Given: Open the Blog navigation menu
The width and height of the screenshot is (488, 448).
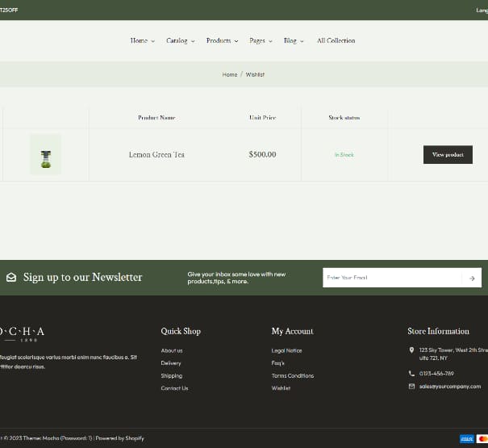Looking at the screenshot, I should [x=294, y=40].
